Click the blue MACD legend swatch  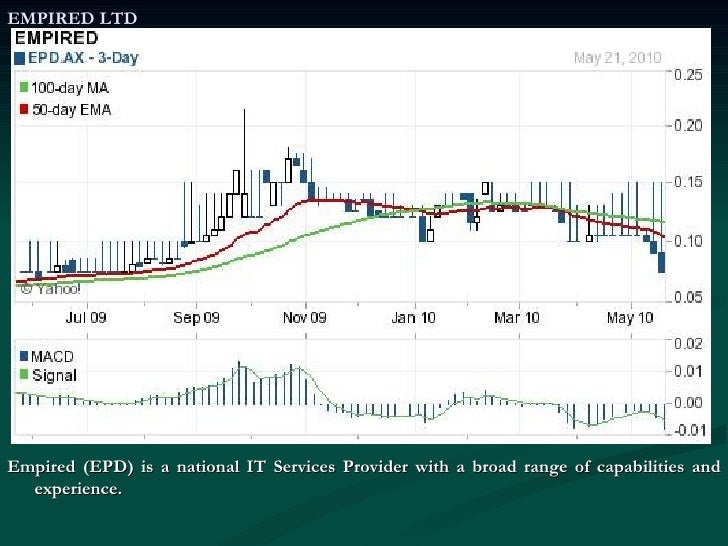coord(24,356)
